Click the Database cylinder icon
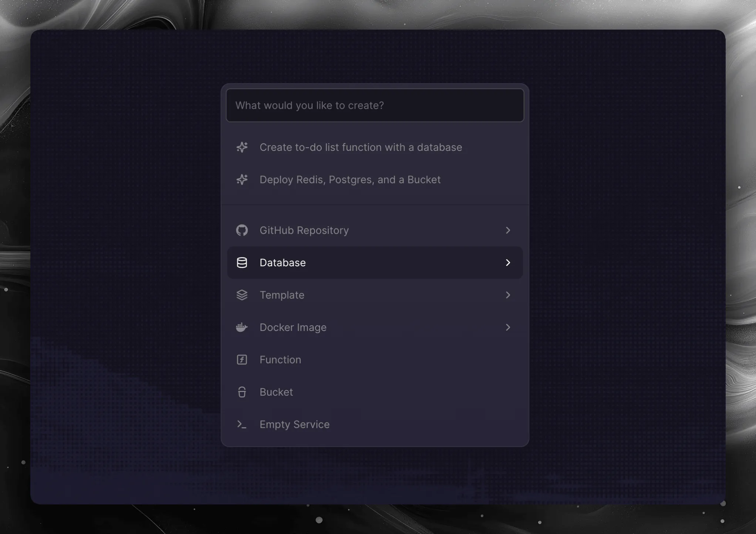This screenshot has width=756, height=534. [x=242, y=263]
